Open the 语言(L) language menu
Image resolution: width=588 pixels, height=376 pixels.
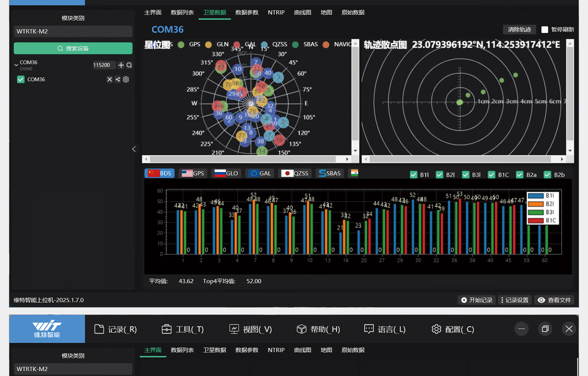[385, 329]
